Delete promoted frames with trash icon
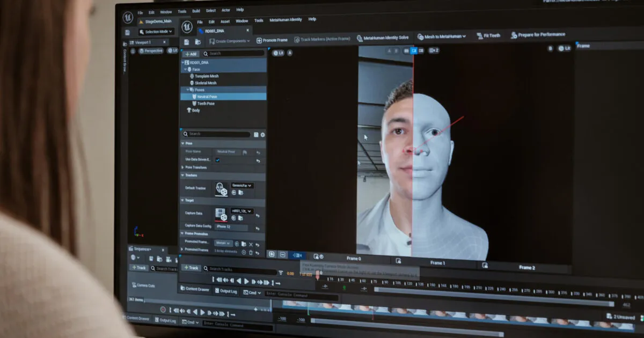 [x=251, y=252]
